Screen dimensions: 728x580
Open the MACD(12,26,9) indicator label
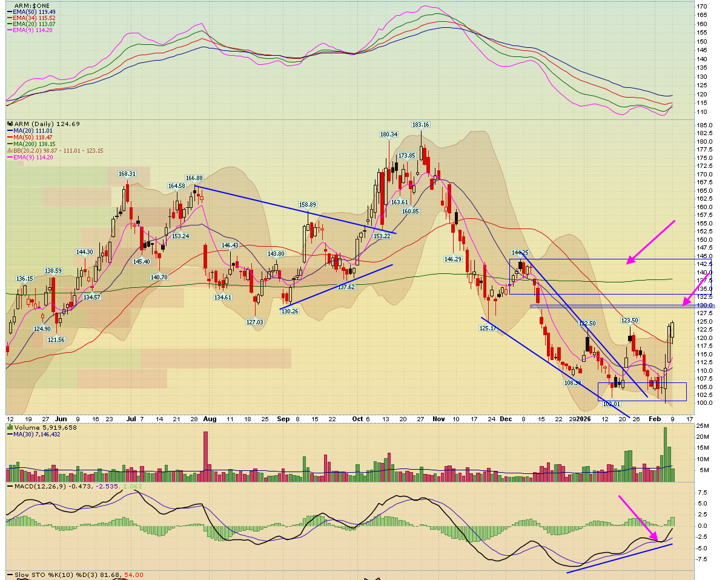click(34, 486)
